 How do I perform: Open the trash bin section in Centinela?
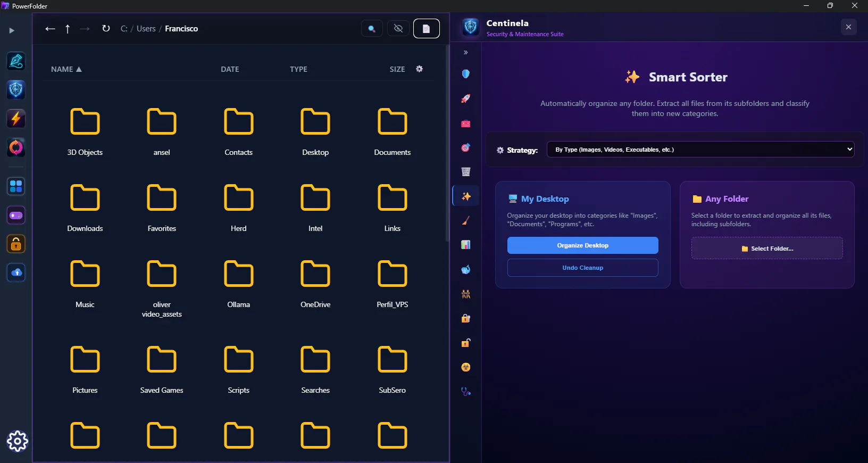pos(466,172)
